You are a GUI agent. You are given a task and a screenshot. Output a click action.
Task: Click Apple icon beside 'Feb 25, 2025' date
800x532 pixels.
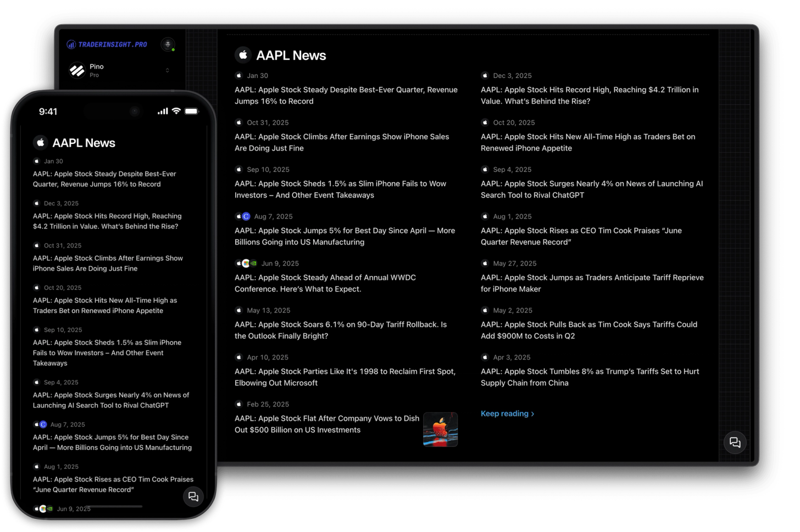(x=239, y=404)
